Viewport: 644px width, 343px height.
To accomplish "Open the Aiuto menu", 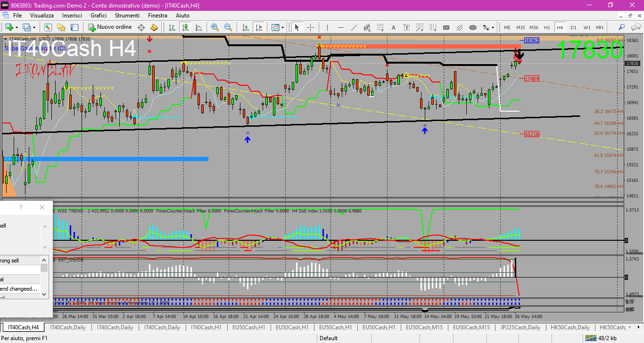I will tap(182, 16).
